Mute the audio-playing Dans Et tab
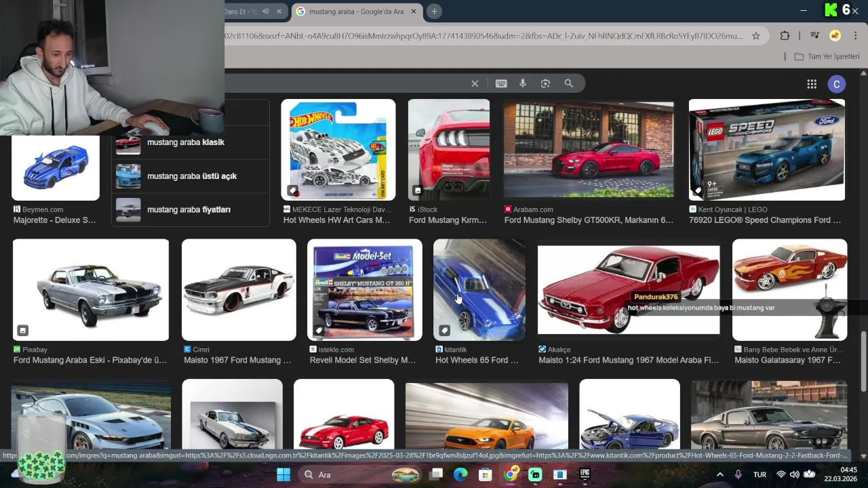 (x=266, y=12)
